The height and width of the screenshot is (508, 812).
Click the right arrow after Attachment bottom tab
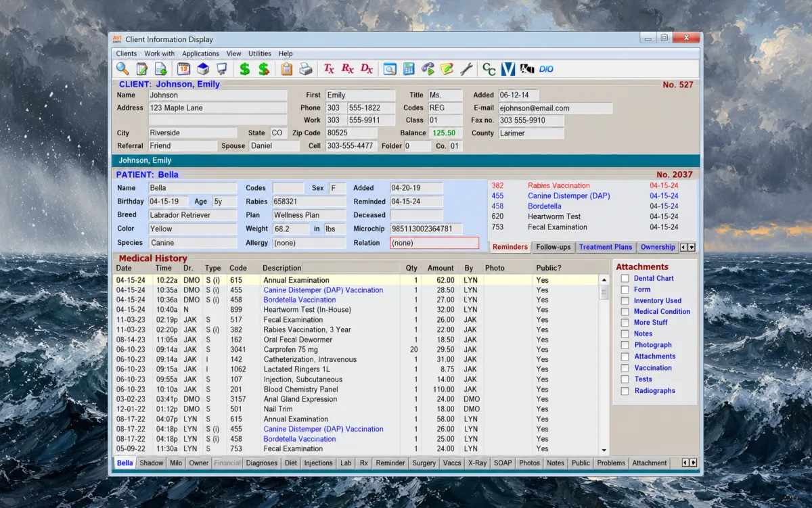[x=692, y=463]
